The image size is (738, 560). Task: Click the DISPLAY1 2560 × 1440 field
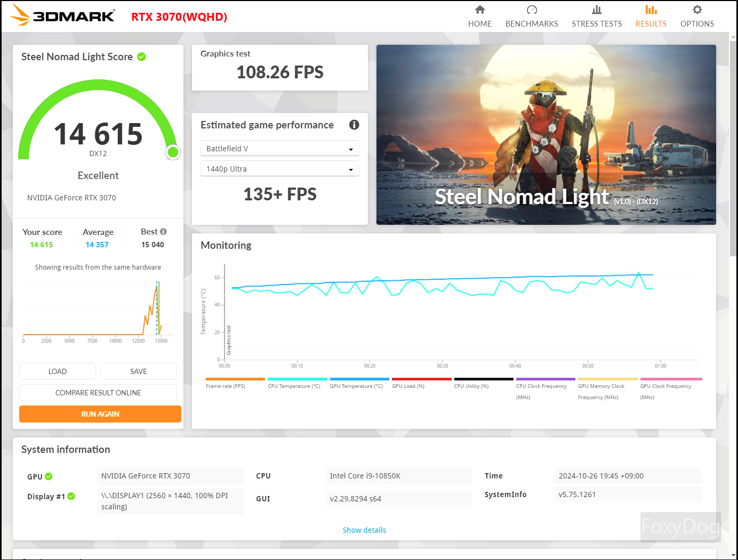point(171,501)
